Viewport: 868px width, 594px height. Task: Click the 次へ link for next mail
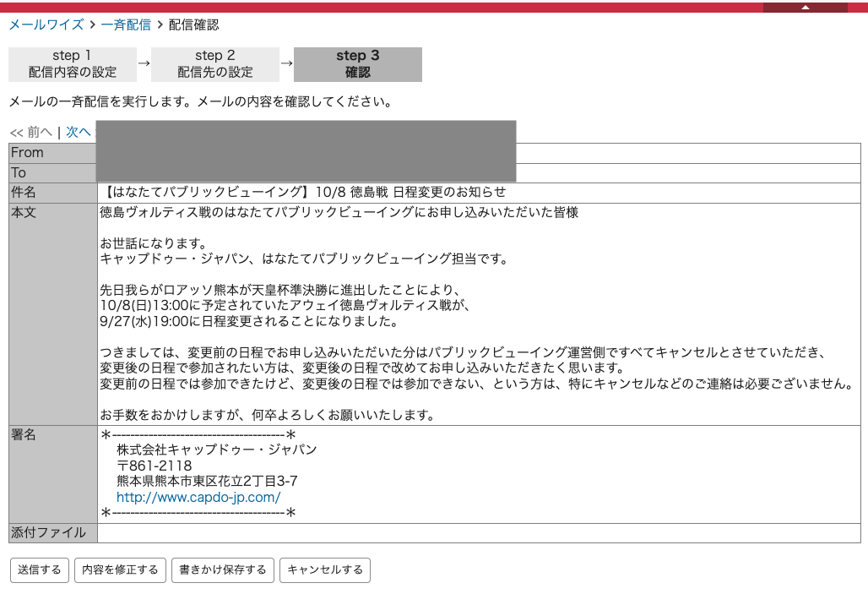(x=78, y=132)
